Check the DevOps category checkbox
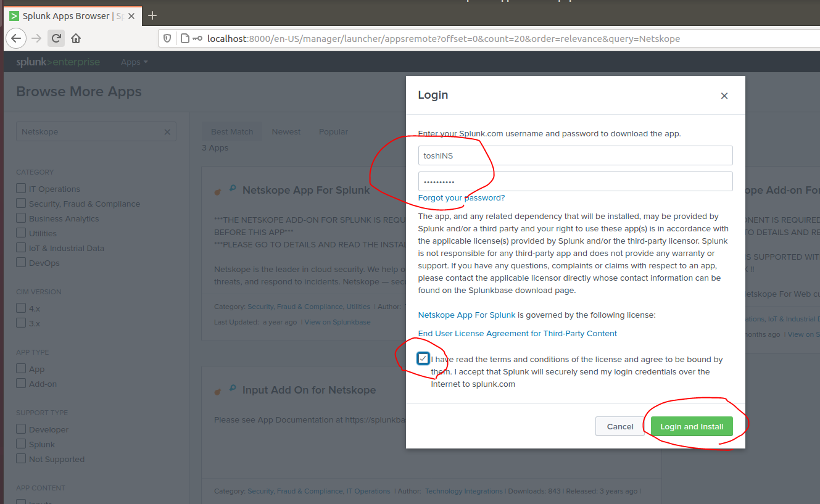 tap(21, 262)
